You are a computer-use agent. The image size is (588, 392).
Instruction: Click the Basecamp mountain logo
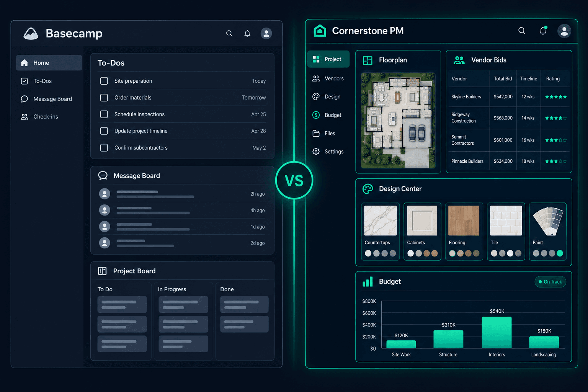point(31,34)
